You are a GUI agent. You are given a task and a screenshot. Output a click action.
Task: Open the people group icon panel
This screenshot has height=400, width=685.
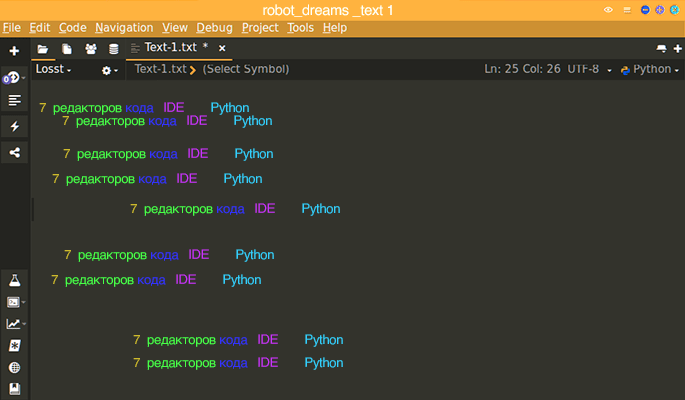point(91,48)
